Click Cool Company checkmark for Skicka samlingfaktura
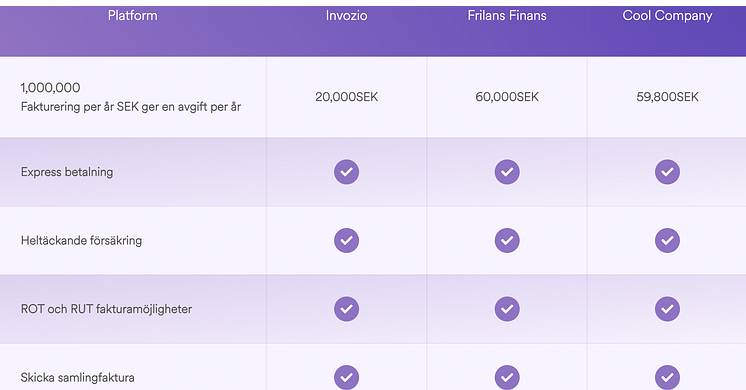 tap(667, 377)
